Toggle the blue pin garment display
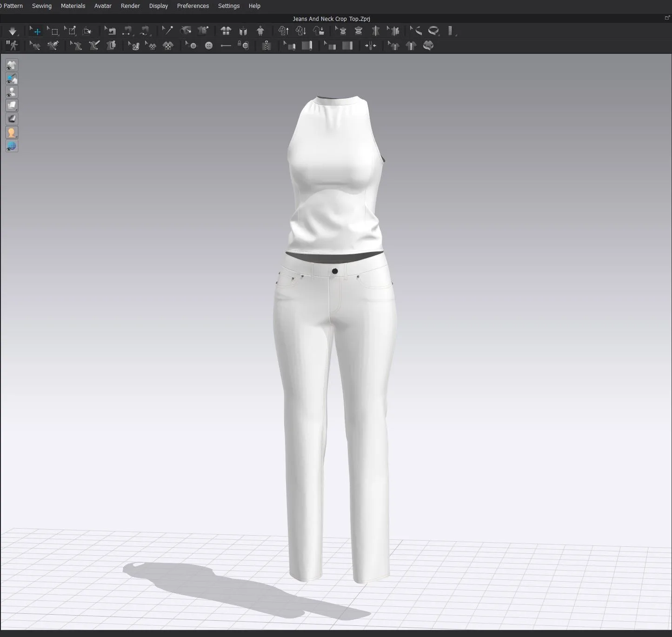 point(12,79)
